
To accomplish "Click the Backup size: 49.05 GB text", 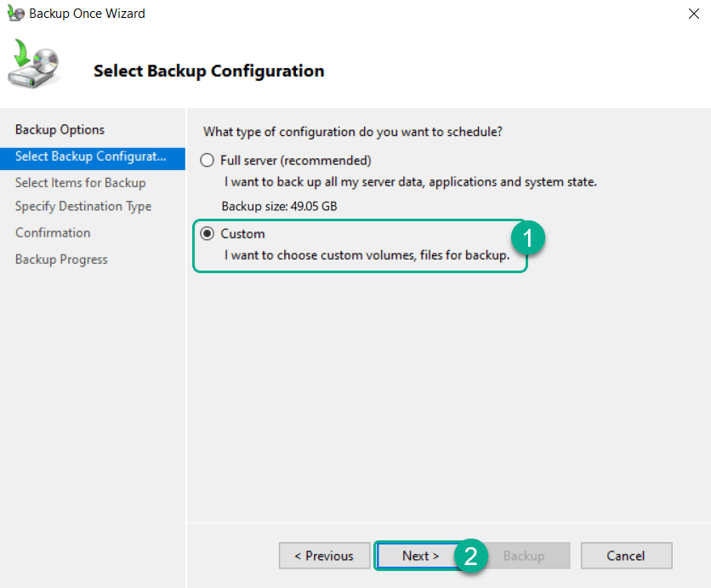I will [x=279, y=207].
